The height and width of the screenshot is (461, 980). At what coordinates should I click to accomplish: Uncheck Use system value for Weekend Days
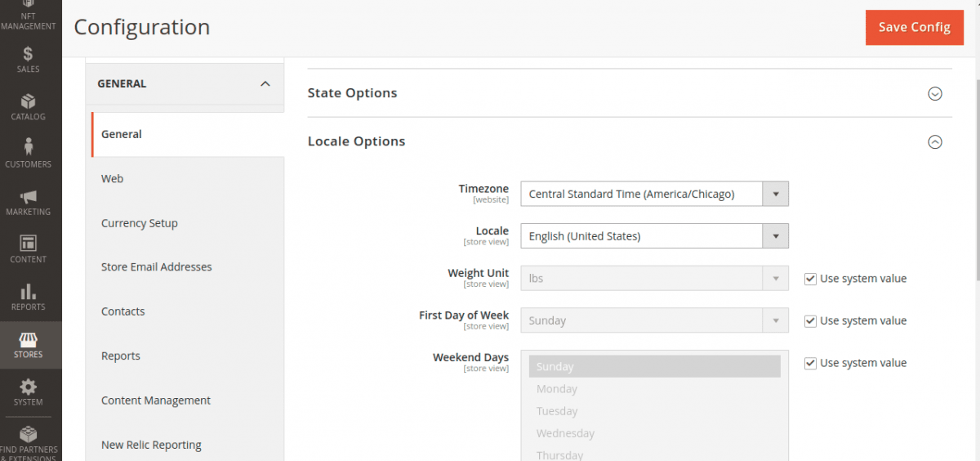click(810, 363)
